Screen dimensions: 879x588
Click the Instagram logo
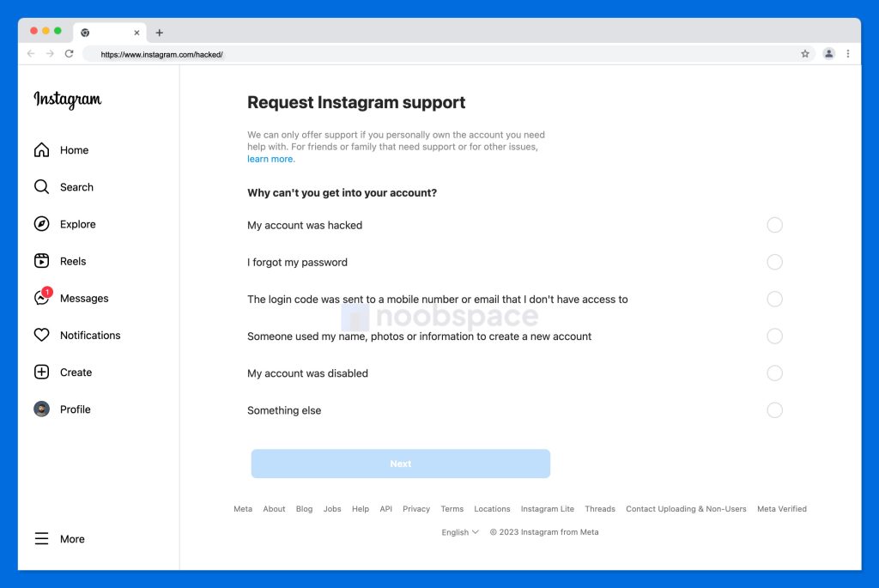click(67, 100)
